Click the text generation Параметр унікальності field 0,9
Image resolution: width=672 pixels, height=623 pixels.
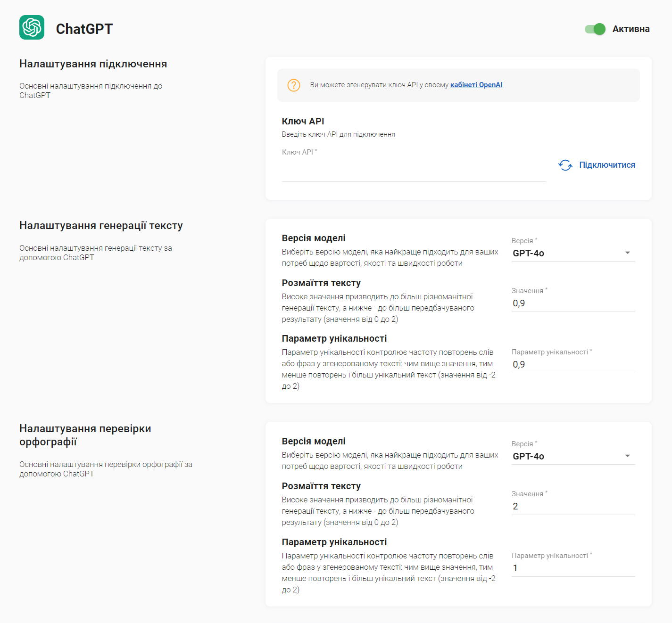[x=573, y=364]
